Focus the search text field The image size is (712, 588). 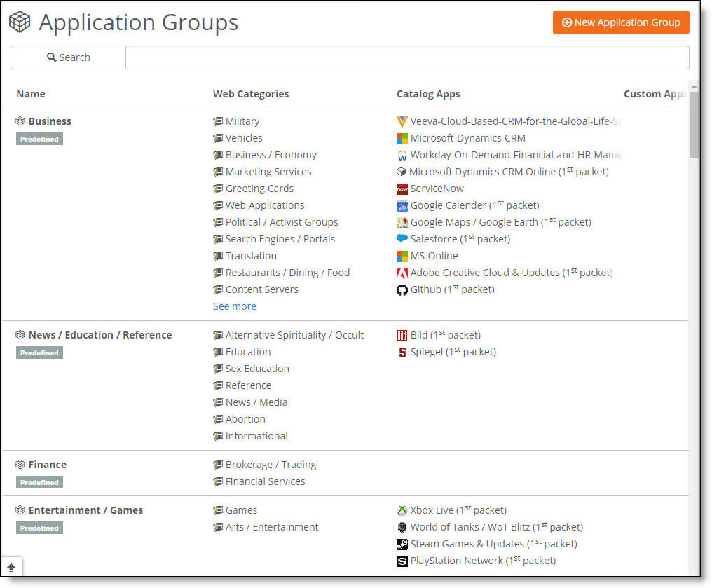407,57
